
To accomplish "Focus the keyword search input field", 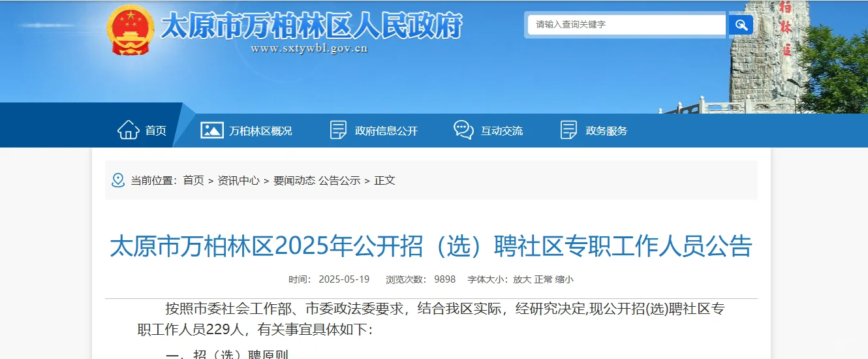I will coord(627,25).
